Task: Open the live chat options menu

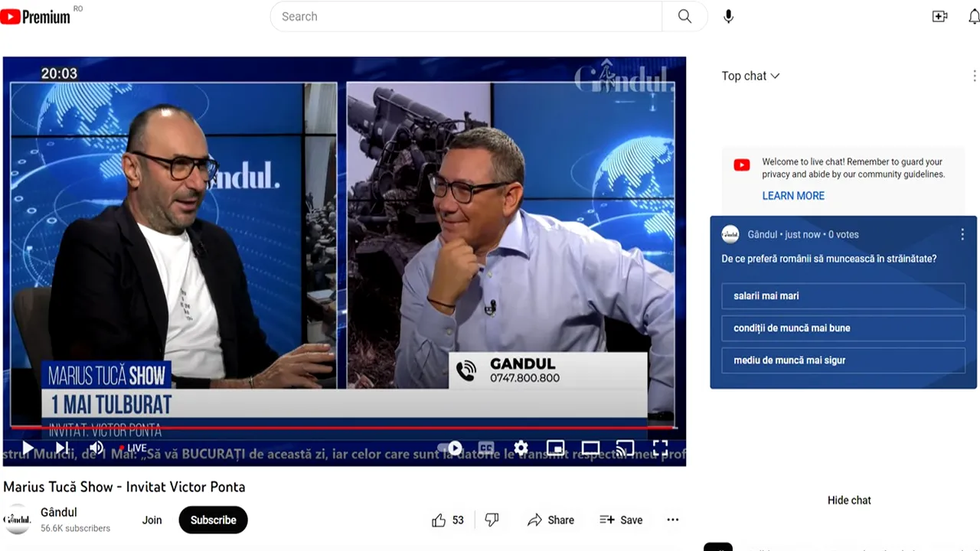Action: [974, 76]
